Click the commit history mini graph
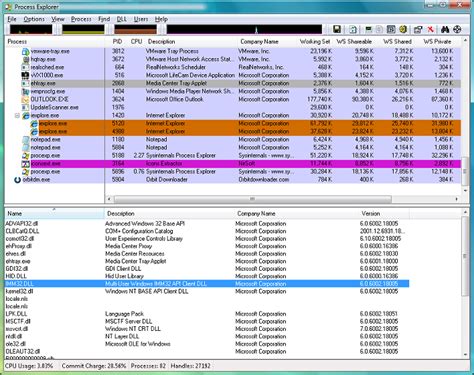474x375 pixels. click(83, 29)
